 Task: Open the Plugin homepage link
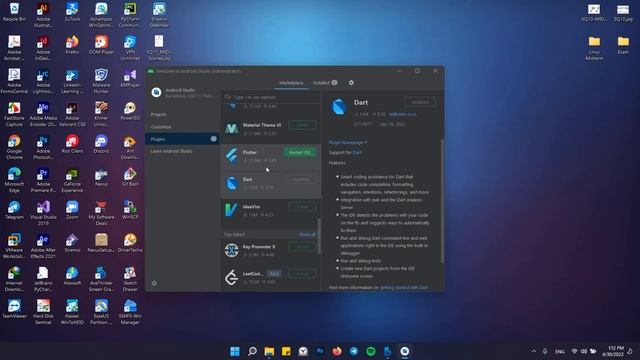pyautogui.click(x=347, y=142)
